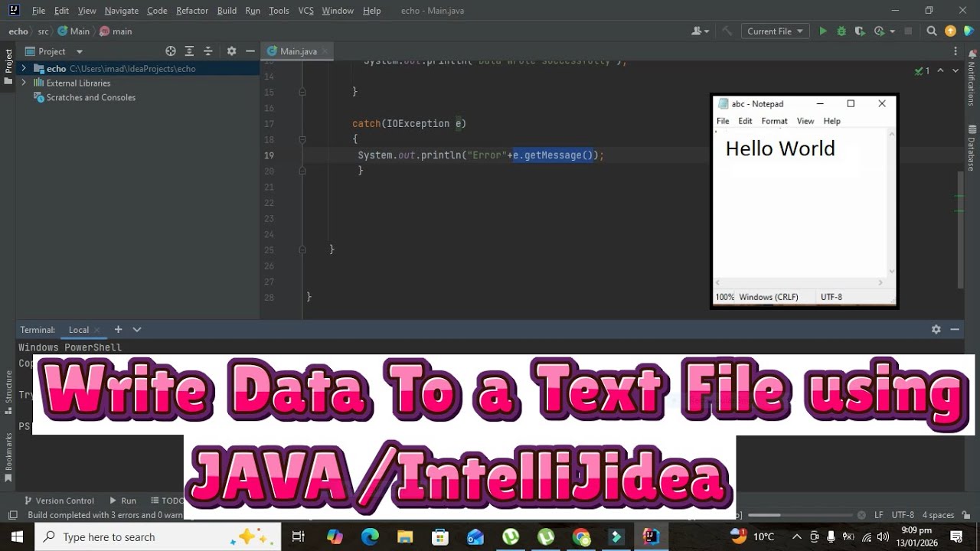Image resolution: width=980 pixels, height=551 pixels.
Task: Click the echo breadcrumb in navigation bar
Action: pos(18,31)
